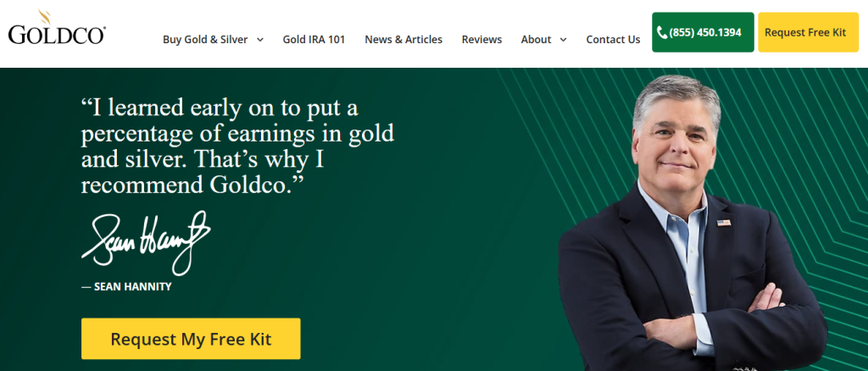Image resolution: width=868 pixels, height=371 pixels.
Task: Open the About menu item
Action: click(x=536, y=40)
